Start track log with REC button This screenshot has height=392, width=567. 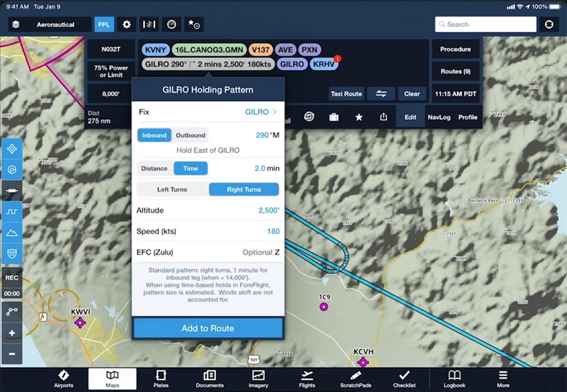tap(12, 278)
